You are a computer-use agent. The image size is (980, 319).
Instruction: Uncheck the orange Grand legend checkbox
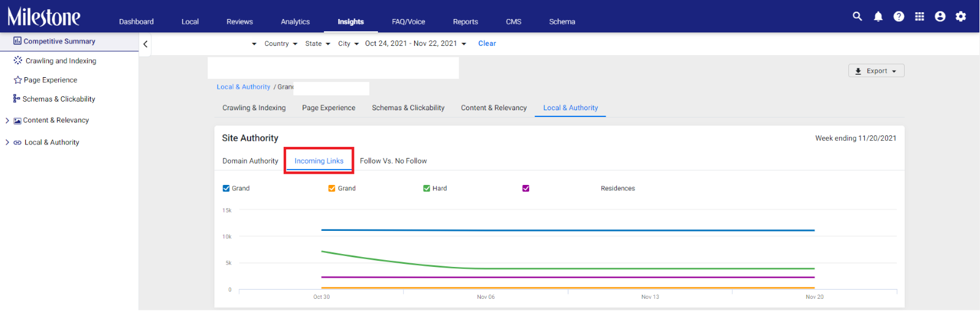[x=332, y=189]
